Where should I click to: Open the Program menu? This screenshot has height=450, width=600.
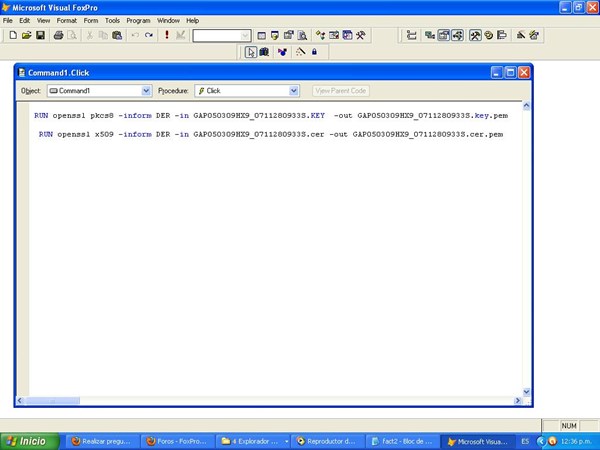138,20
